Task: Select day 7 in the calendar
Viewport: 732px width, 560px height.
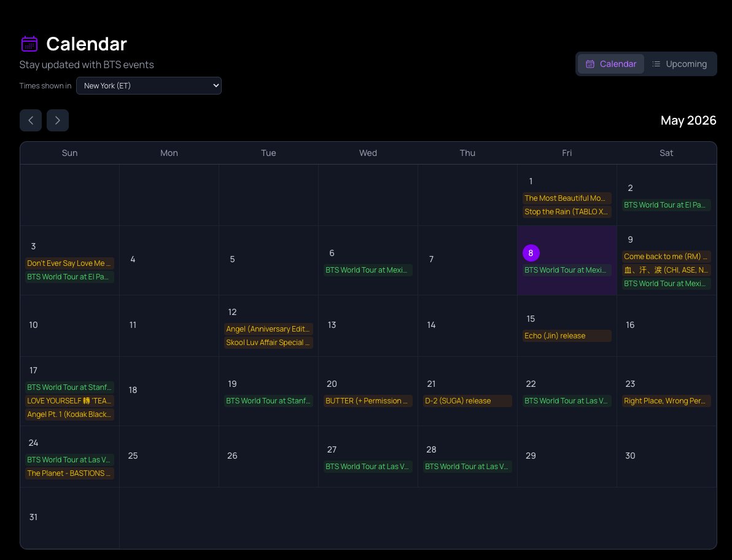Action: coord(431,260)
